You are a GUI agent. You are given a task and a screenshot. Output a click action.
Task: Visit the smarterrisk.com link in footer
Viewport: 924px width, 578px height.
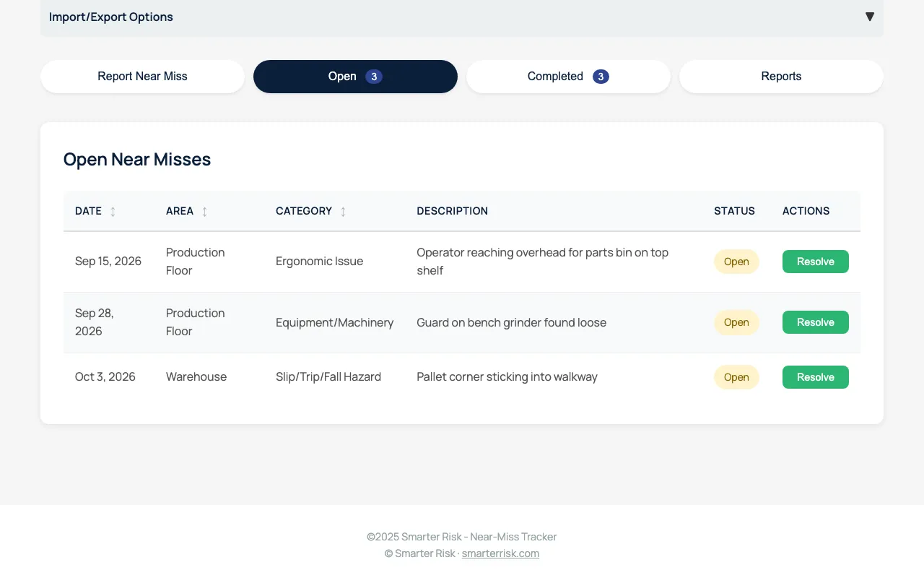pyautogui.click(x=500, y=553)
